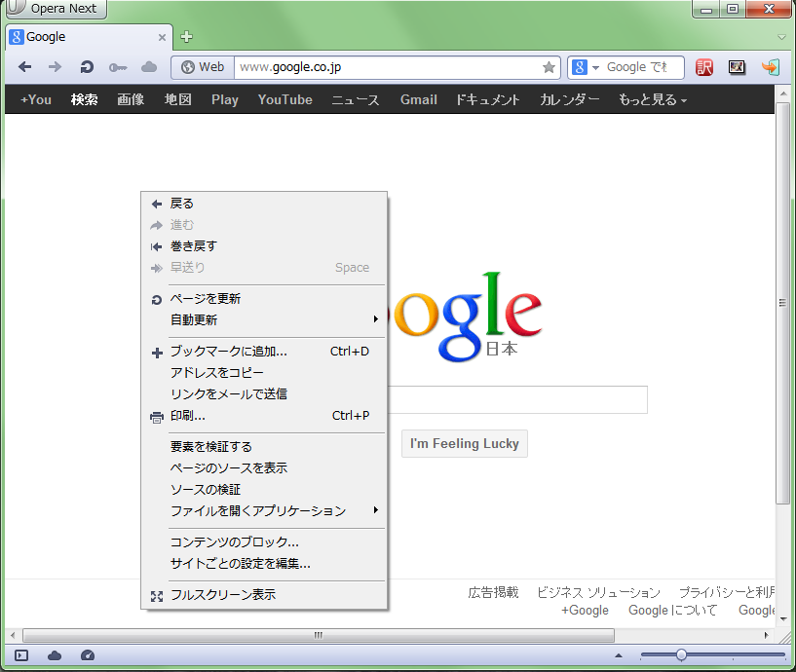Click the Web security badge
796x672 pixels.
[x=203, y=67]
